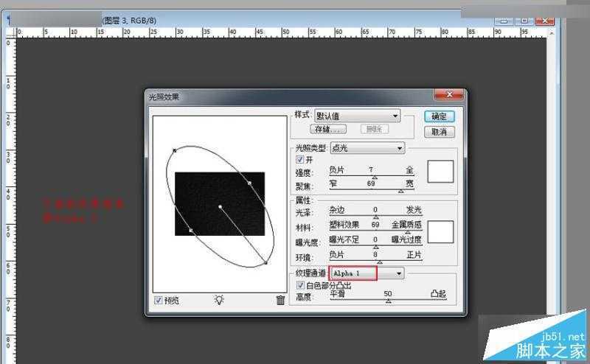Open the 样式 style dropdown showing 默认值
The image size is (590, 364).
358,116
